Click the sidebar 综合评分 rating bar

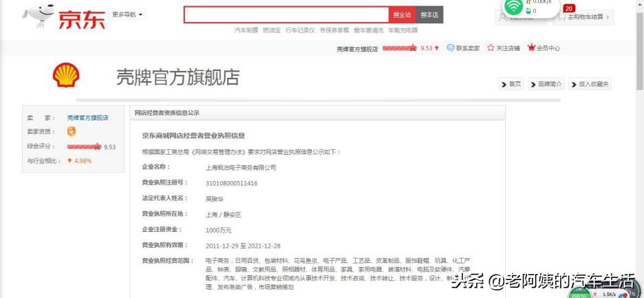coord(84,147)
